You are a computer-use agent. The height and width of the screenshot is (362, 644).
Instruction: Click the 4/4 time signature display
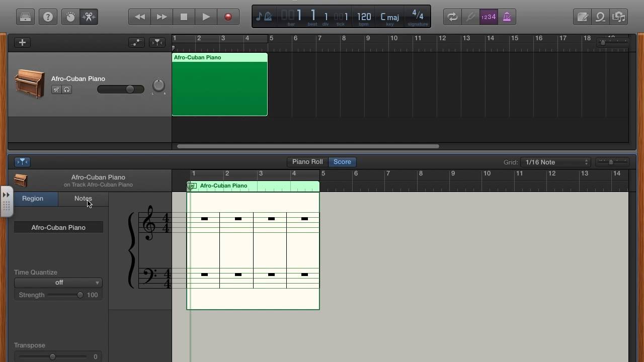point(418,15)
